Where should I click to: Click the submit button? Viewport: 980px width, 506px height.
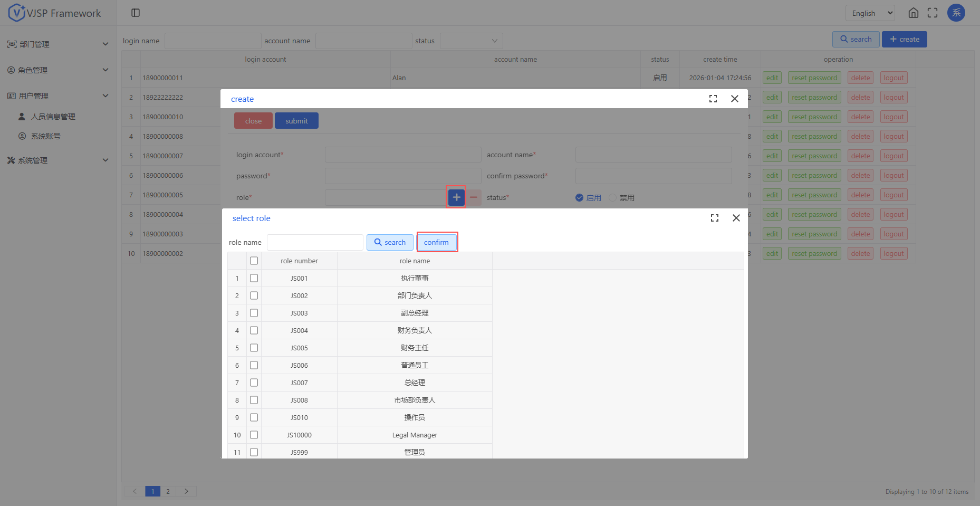click(296, 121)
